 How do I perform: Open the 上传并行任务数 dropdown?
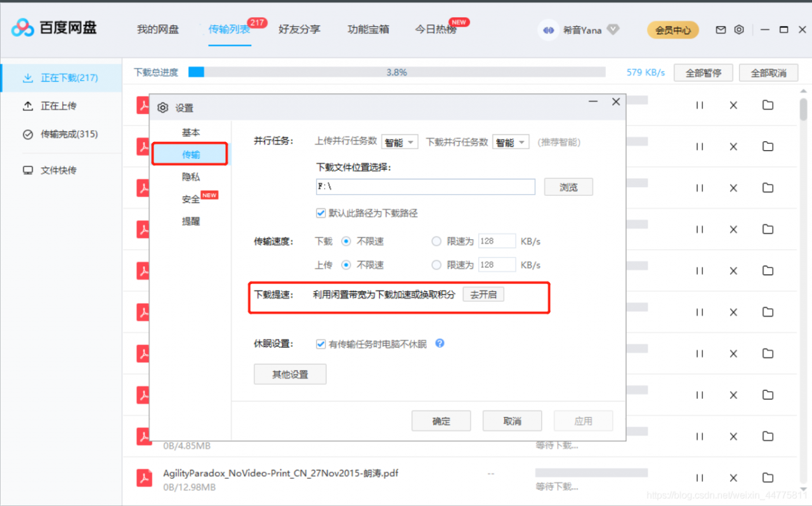point(400,142)
